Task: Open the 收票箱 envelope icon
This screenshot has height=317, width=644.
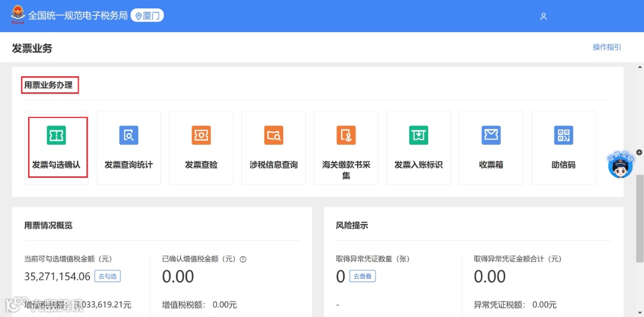Action: (491, 135)
